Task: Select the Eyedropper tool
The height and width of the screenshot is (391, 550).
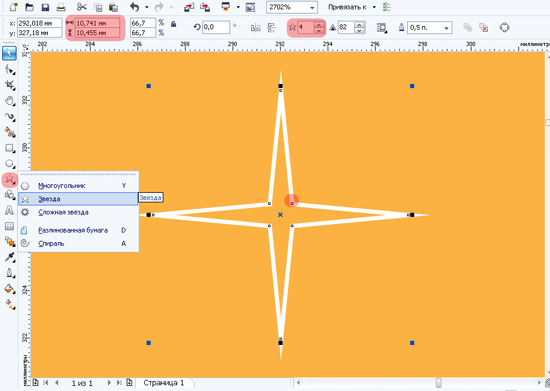Action: point(9,257)
